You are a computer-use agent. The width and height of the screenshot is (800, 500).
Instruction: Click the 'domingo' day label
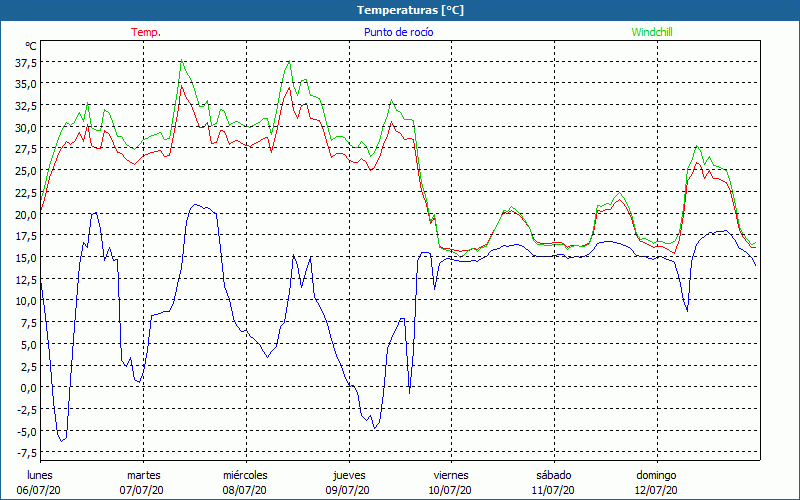pos(656,475)
